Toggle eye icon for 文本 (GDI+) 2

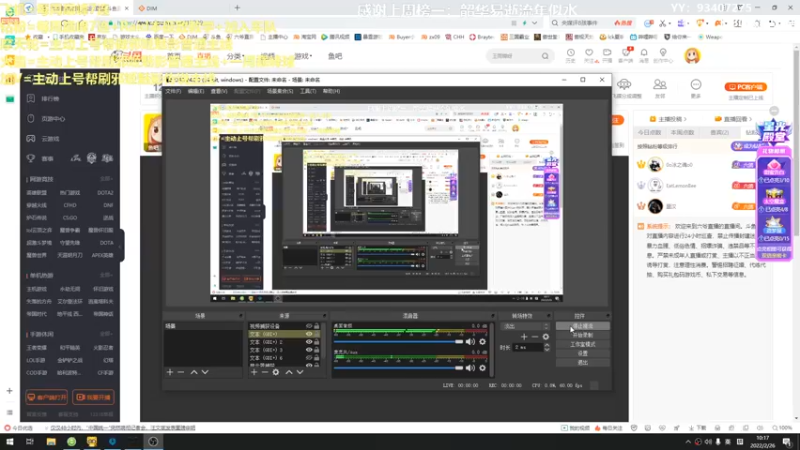click(x=309, y=342)
